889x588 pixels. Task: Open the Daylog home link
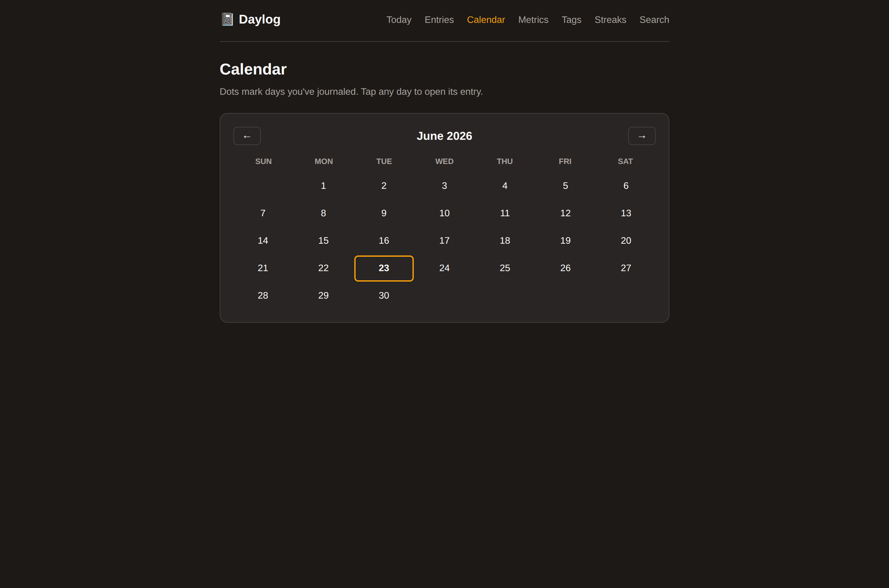coord(250,19)
